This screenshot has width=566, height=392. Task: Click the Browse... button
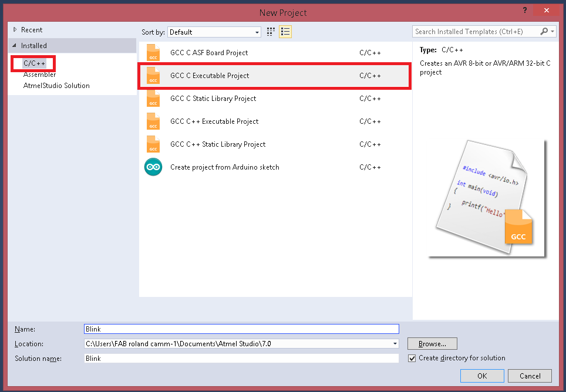pyautogui.click(x=432, y=344)
